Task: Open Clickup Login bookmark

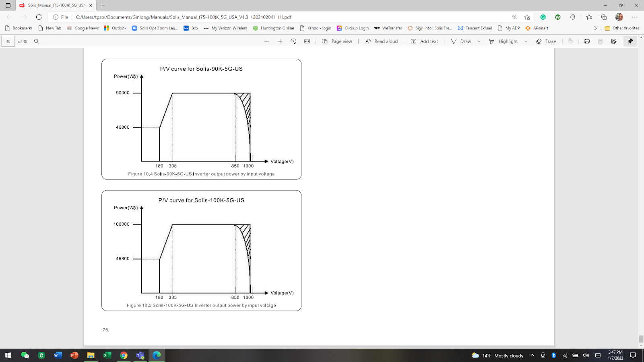Action: (x=353, y=28)
